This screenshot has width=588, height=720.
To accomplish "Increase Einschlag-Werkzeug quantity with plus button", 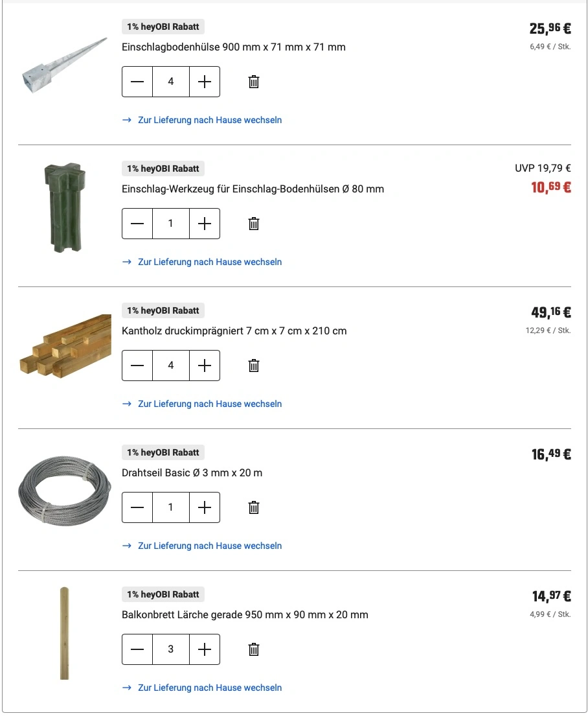I will coord(205,224).
